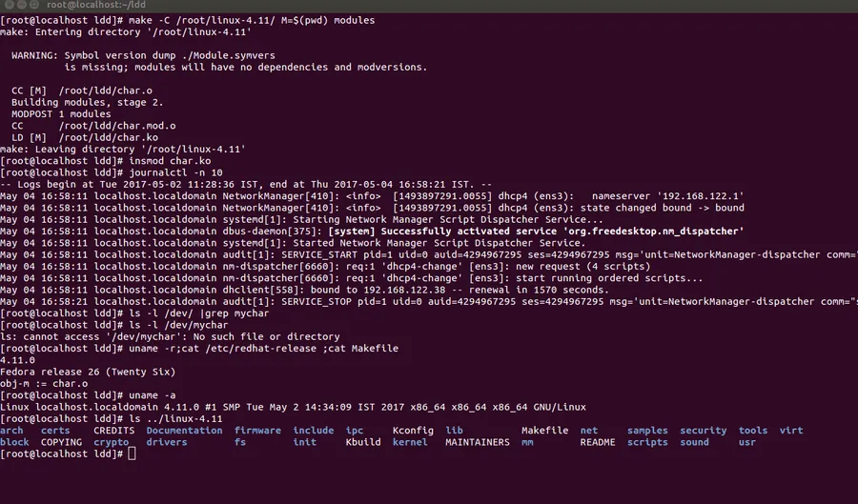This screenshot has height=504, width=858.
Task: Click the Kconfig file in listing
Action: point(413,431)
